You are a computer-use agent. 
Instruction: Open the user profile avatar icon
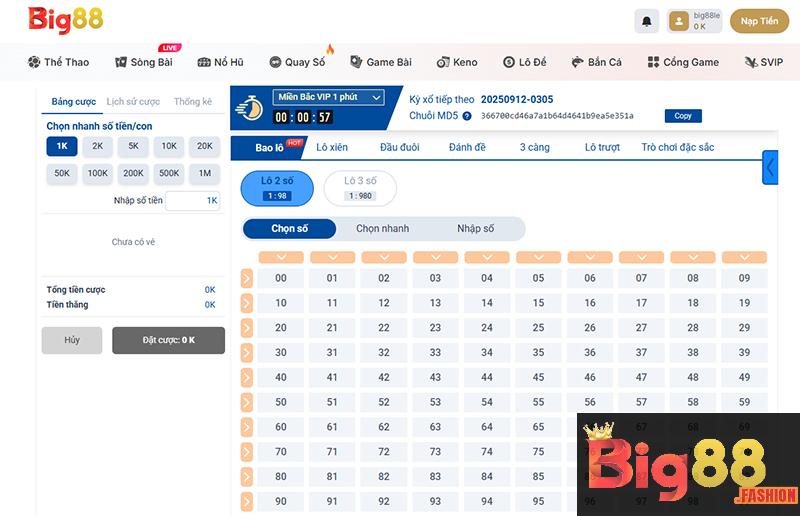(679, 21)
